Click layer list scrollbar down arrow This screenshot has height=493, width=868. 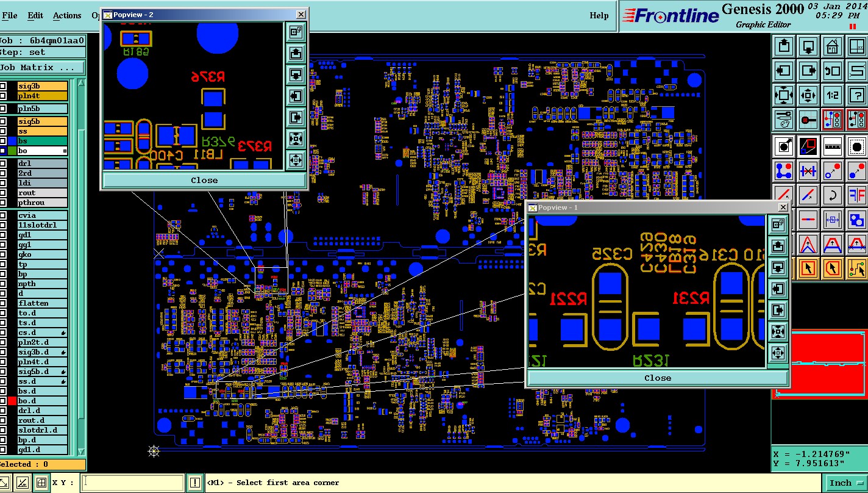click(x=81, y=452)
